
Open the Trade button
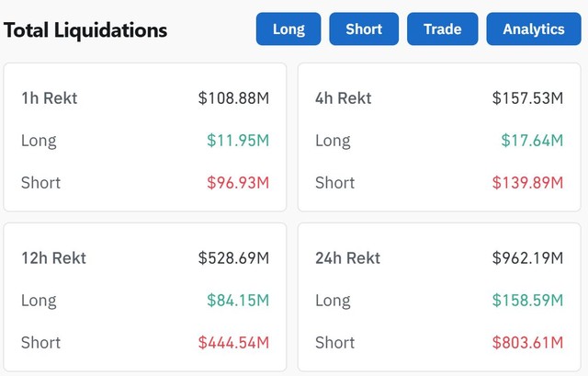[x=443, y=28]
